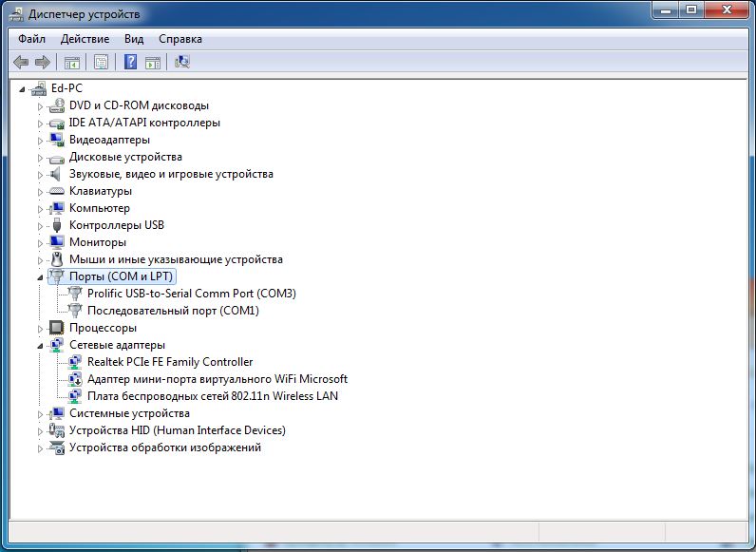Open the Вид menu
This screenshot has width=756, height=552.
[x=134, y=39]
